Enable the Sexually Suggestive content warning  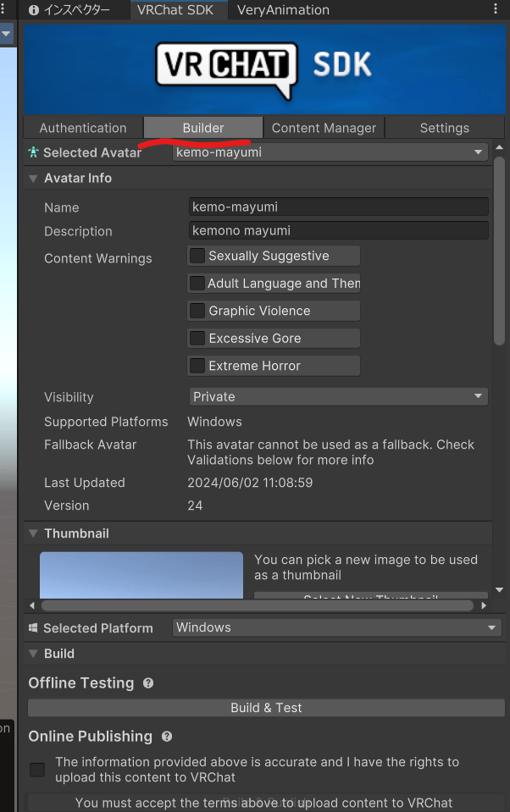(x=197, y=256)
